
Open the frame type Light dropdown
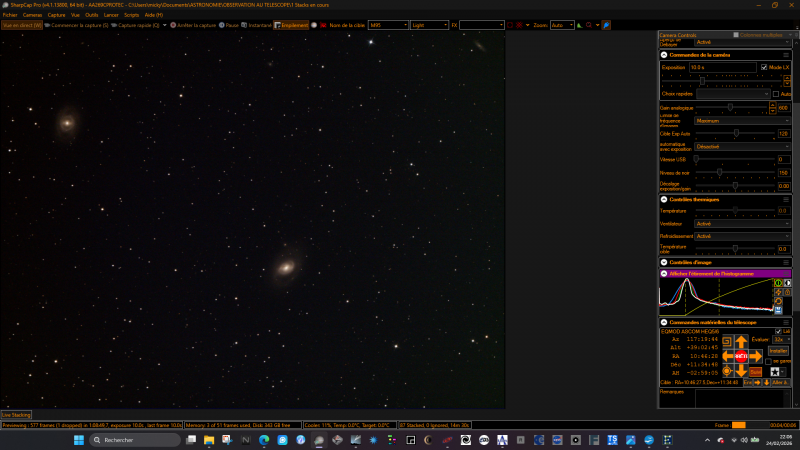429,25
